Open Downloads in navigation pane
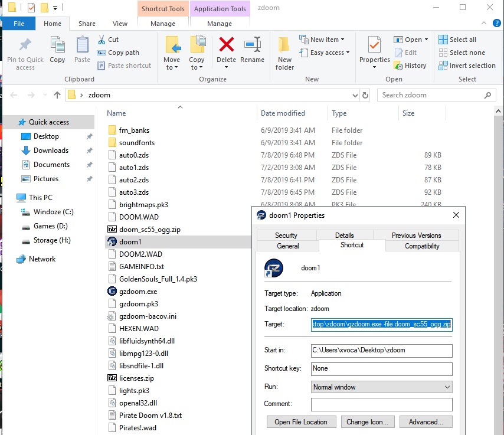This screenshot has width=504, height=435. pos(51,151)
